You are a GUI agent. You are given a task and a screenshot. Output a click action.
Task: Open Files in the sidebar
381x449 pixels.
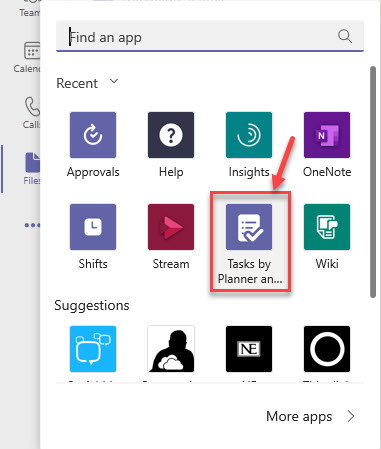[32, 169]
